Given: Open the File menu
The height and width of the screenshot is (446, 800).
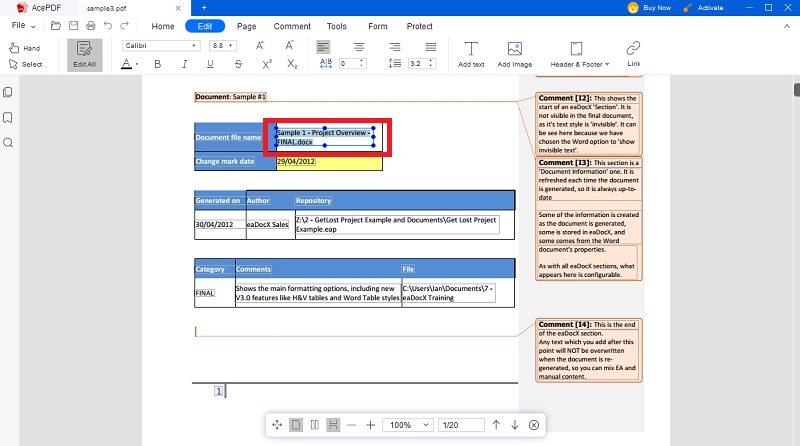Looking at the screenshot, I should tap(23, 26).
